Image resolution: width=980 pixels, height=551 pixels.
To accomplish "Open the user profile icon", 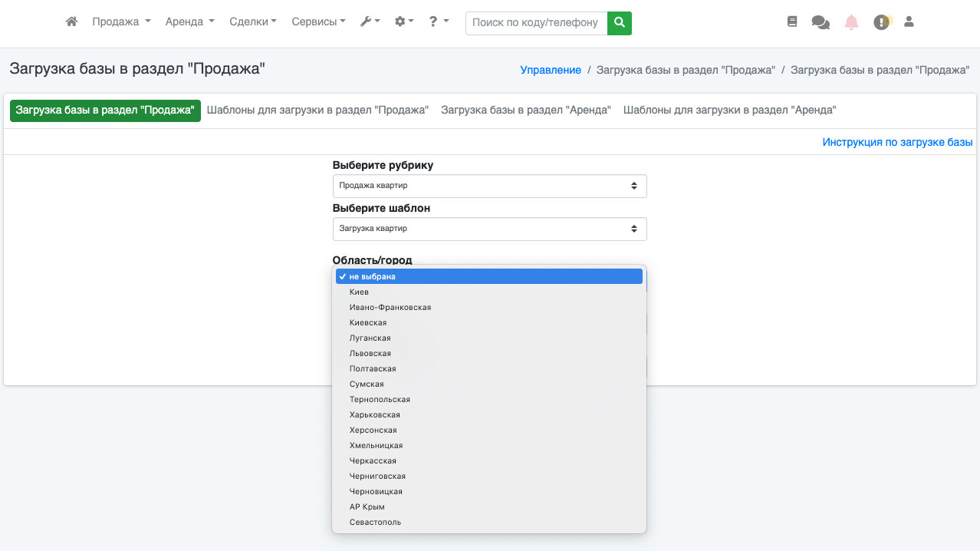I will click(x=909, y=22).
